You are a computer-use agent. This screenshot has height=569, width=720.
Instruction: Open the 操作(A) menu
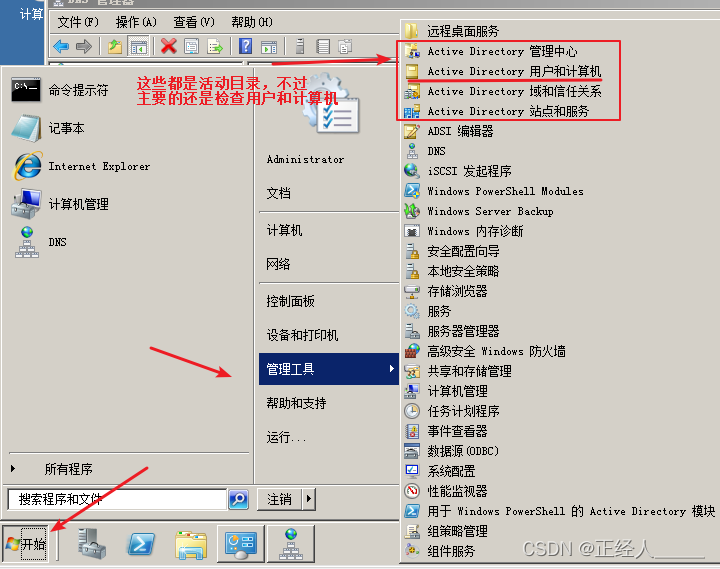click(x=136, y=22)
